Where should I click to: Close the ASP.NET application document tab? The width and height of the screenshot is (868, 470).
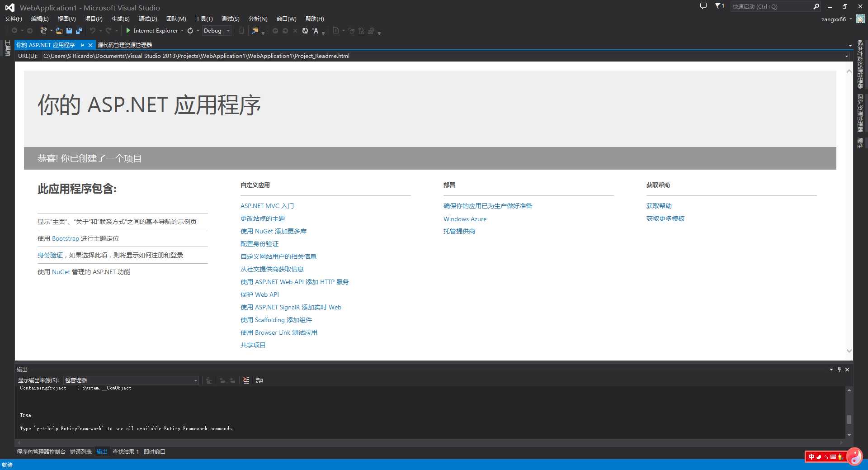(x=90, y=45)
